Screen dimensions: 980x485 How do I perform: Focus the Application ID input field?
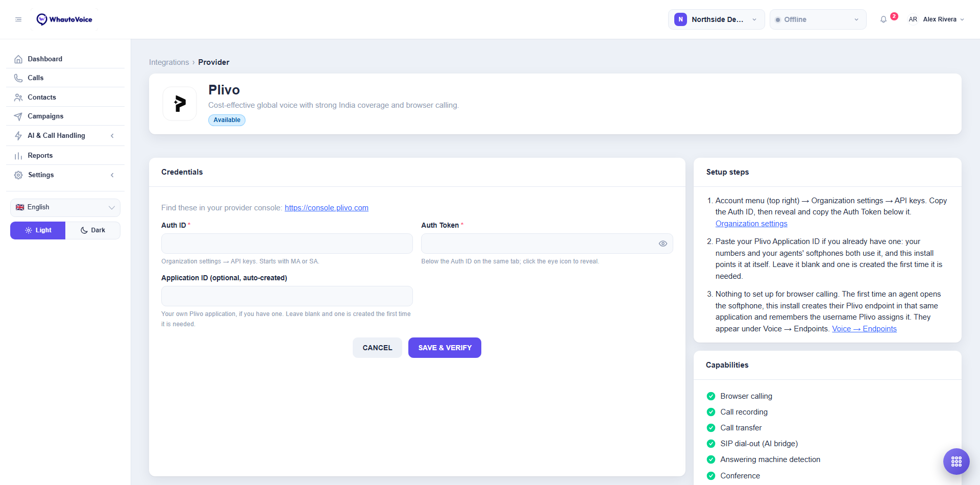[x=287, y=296]
